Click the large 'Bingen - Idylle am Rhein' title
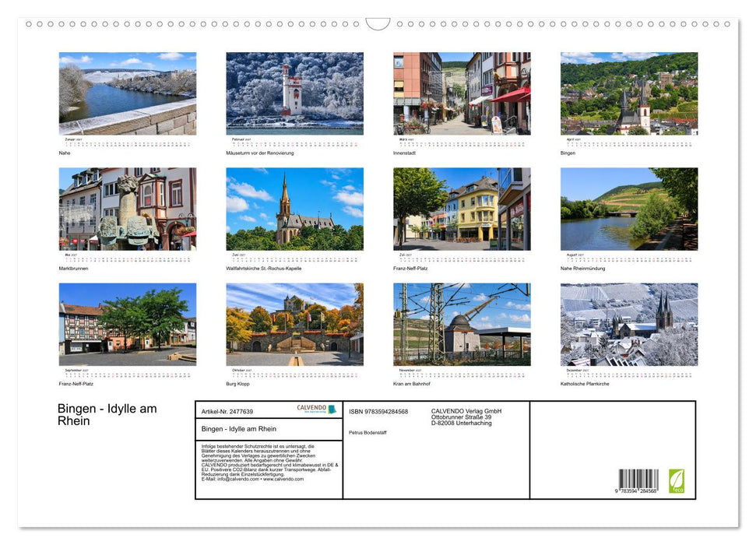Viewport: 756px width, 545px height. click(107, 415)
